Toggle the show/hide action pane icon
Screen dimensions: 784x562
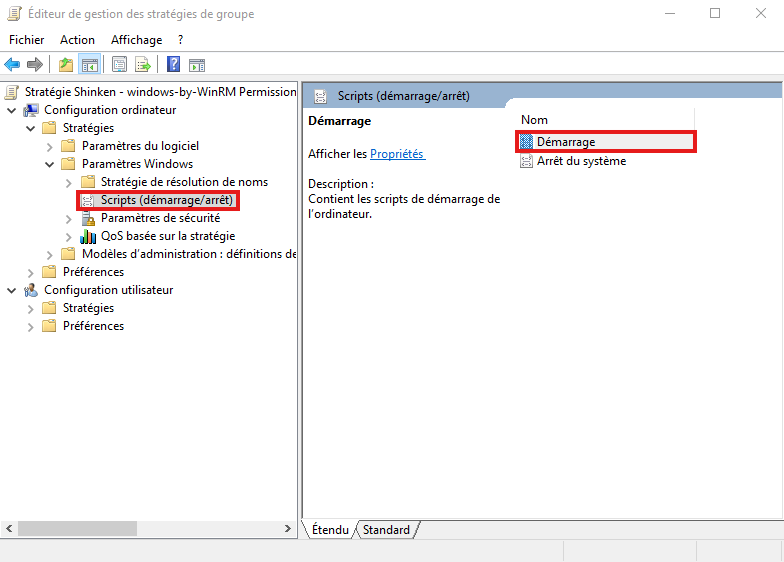coord(197,65)
